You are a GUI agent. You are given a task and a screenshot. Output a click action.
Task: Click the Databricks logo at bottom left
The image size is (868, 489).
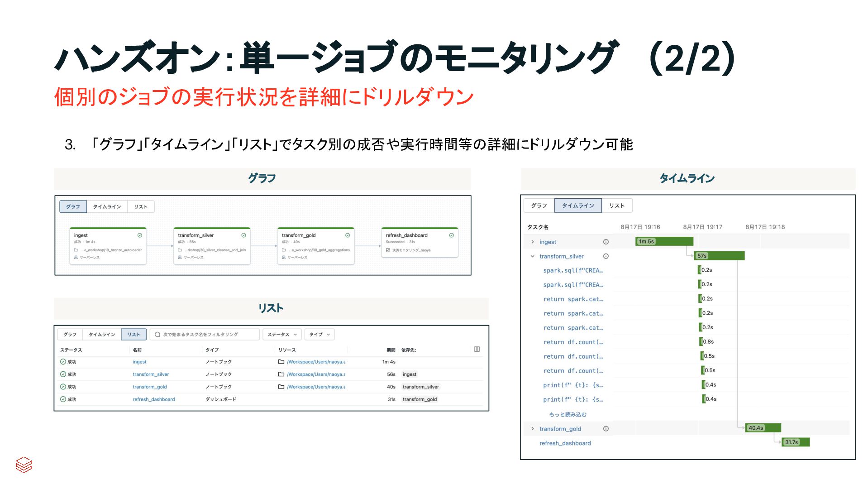[x=24, y=465]
